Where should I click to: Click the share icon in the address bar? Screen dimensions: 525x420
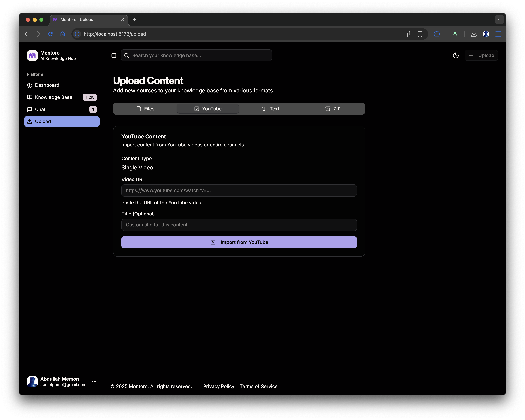click(409, 34)
